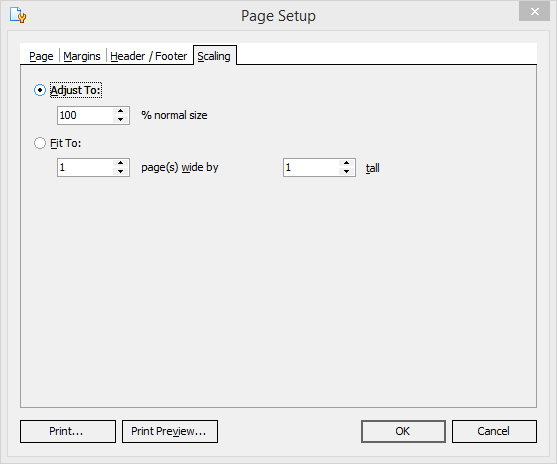Increase pages tall value with up arrow

click(347, 163)
